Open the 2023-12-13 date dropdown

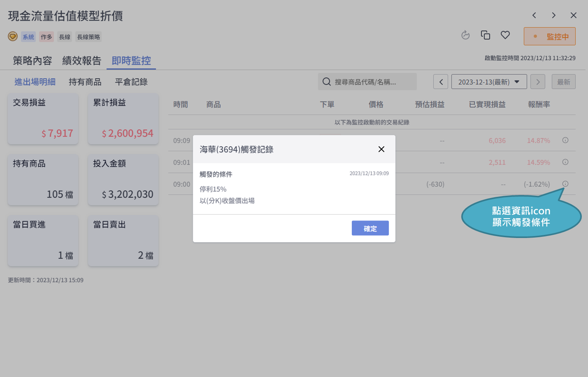coord(489,82)
